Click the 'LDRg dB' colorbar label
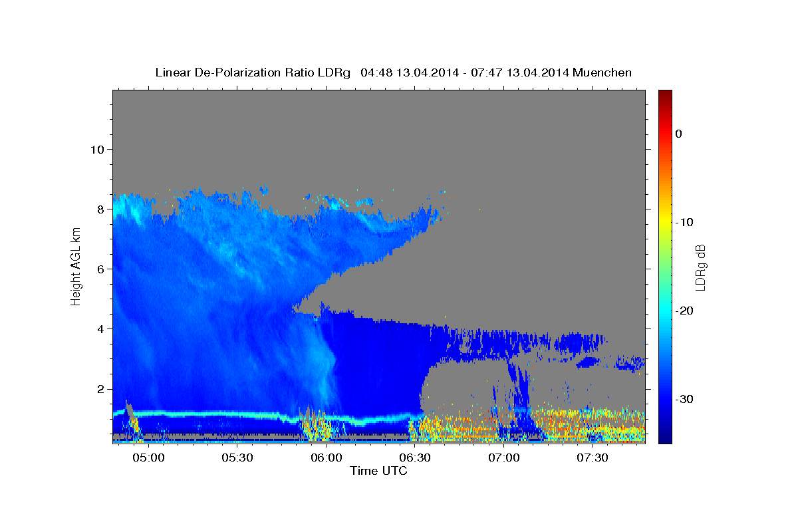The width and height of the screenshot is (798, 532). coord(700,267)
